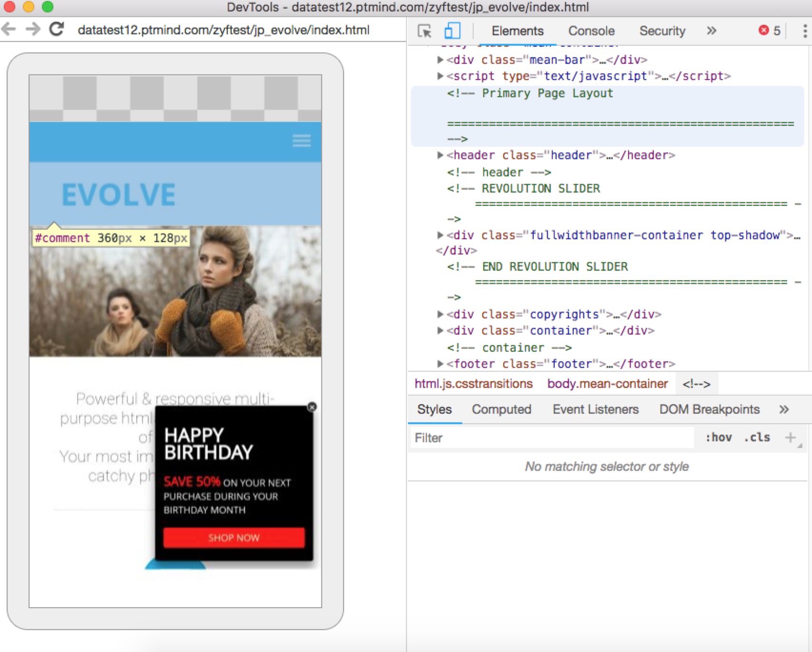Toggle the device toolbar icon
The height and width of the screenshot is (652, 812).
pos(452,31)
